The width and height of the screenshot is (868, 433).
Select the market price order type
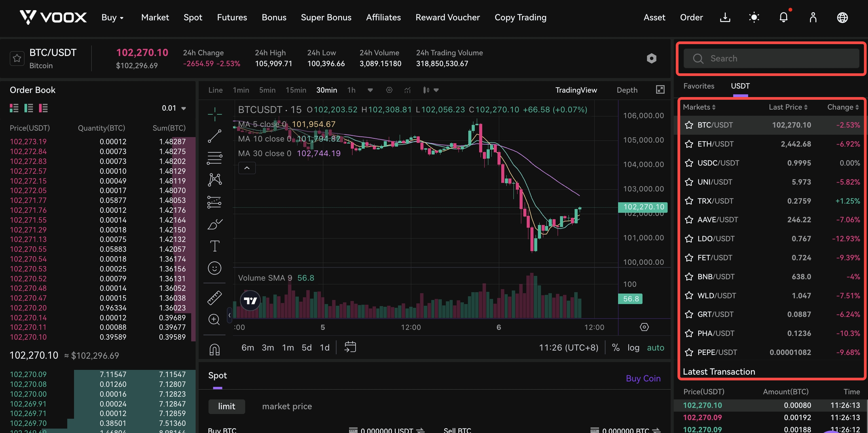tap(287, 406)
